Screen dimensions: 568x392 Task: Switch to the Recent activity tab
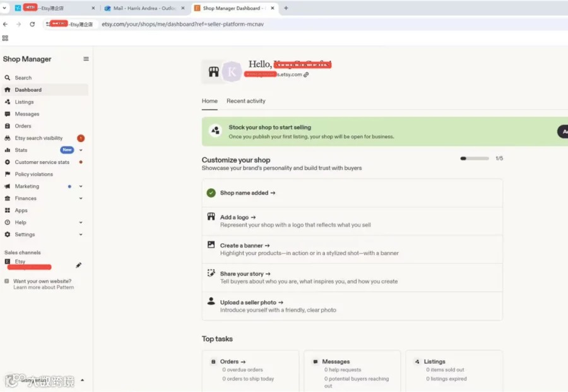coord(246,101)
